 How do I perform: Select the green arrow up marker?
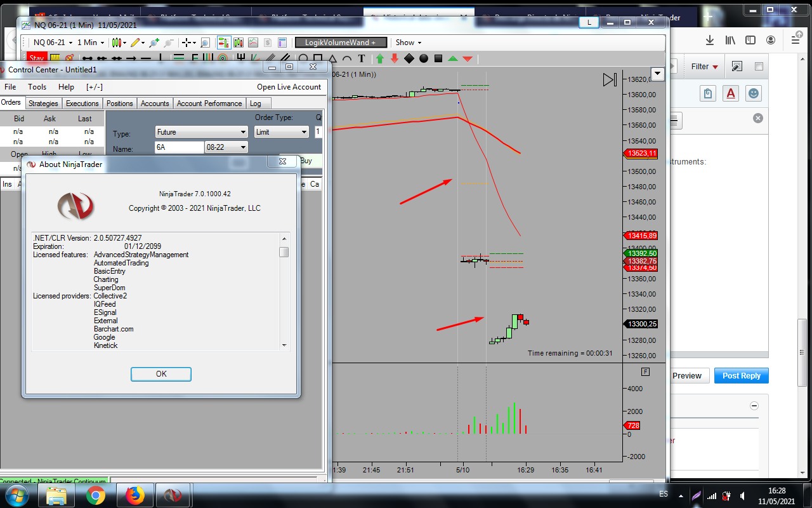(380, 59)
